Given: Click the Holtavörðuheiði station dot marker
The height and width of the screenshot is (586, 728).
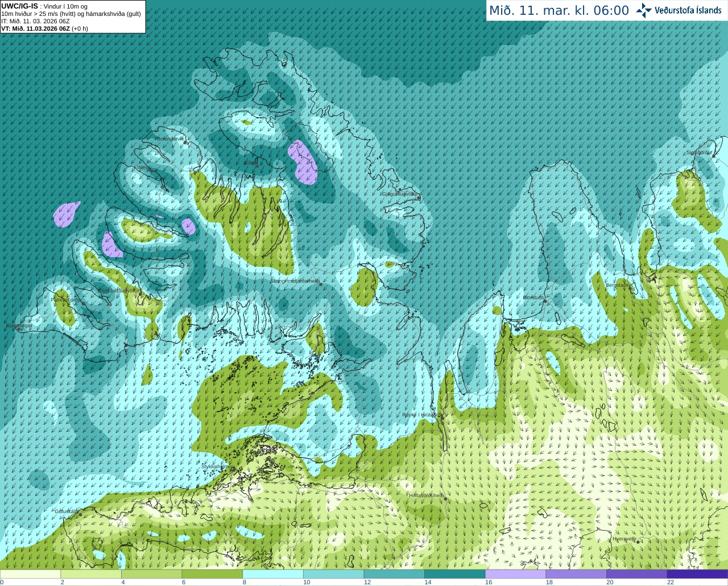Looking at the screenshot, I should (445, 499).
